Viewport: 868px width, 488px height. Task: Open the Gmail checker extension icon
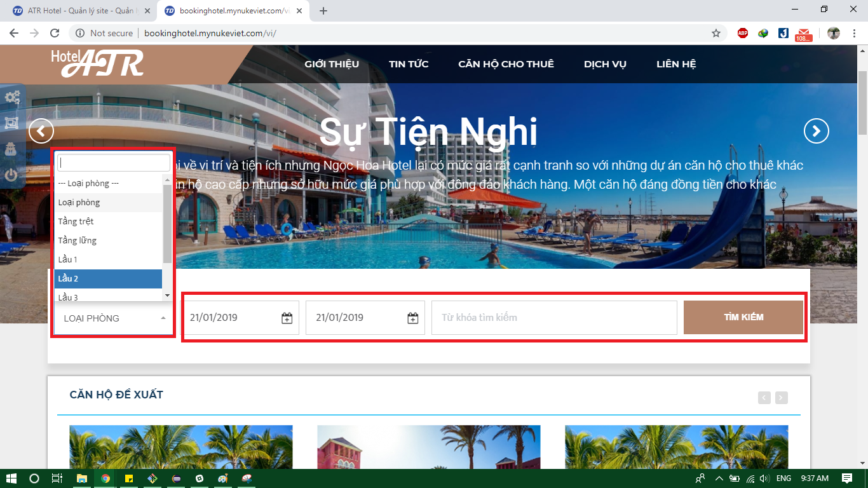804,34
